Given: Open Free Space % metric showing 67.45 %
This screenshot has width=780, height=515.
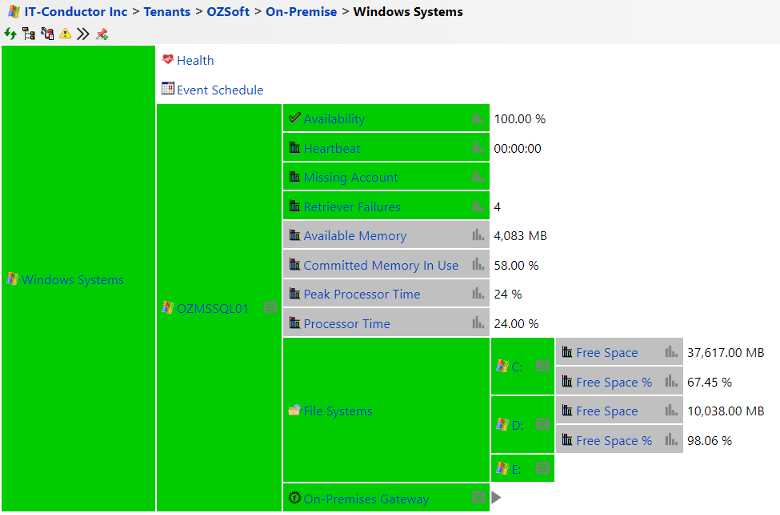Looking at the screenshot, I should [x=614, y=382].
